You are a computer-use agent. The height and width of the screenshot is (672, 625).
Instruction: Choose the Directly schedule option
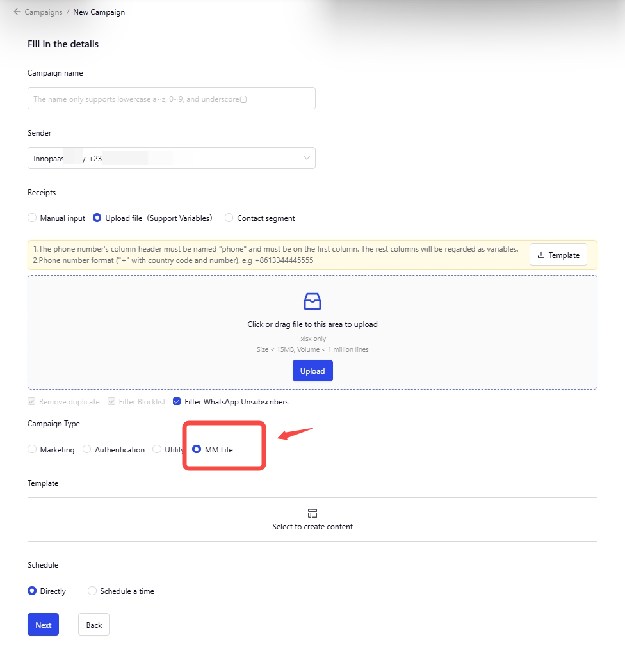[32, 591]
